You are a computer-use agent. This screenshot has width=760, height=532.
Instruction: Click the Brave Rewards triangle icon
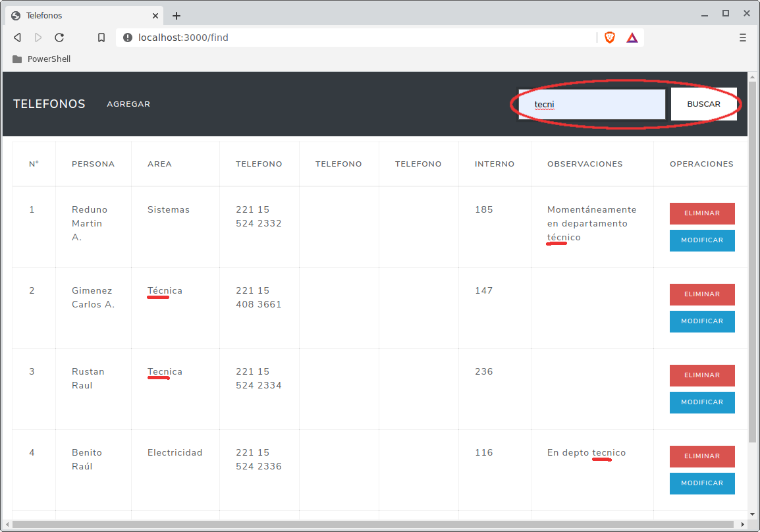(x=632, y=38)
